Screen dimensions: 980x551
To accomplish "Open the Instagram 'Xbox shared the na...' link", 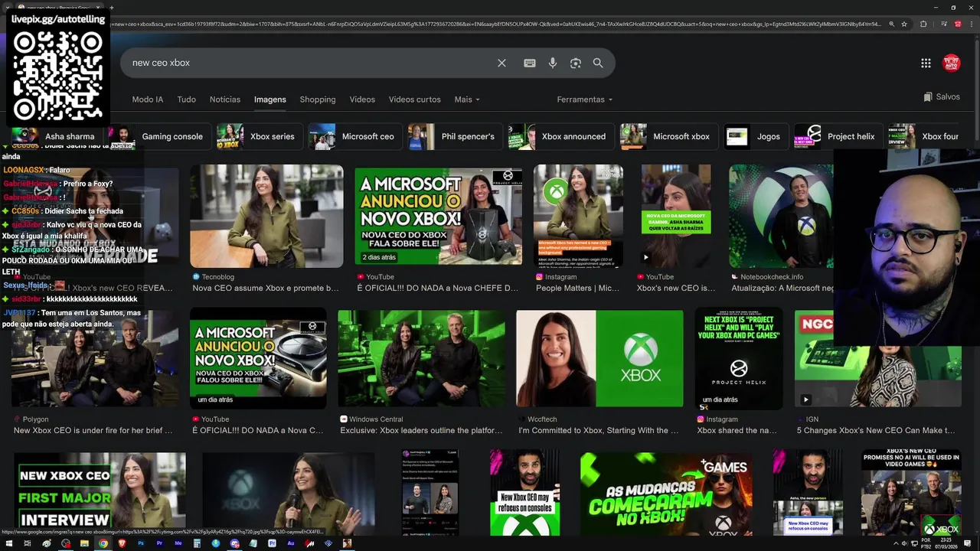I will point(737,430).
